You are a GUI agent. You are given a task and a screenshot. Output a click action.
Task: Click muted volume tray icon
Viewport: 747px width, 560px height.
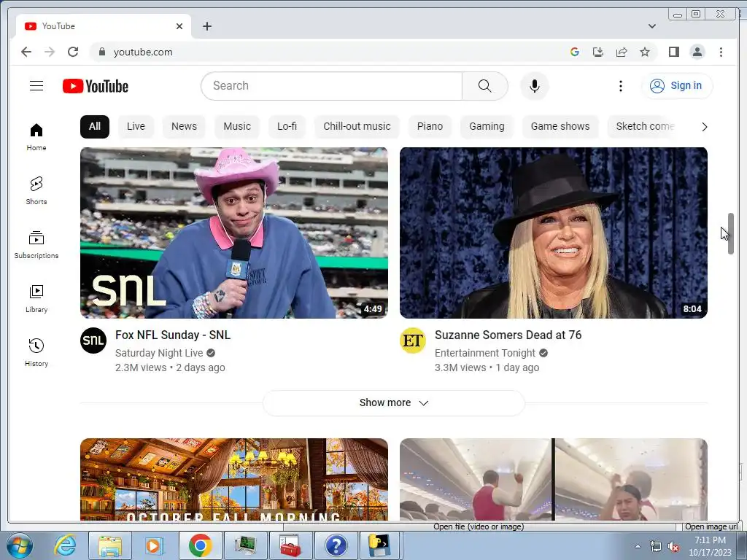(x=673, y=547)
